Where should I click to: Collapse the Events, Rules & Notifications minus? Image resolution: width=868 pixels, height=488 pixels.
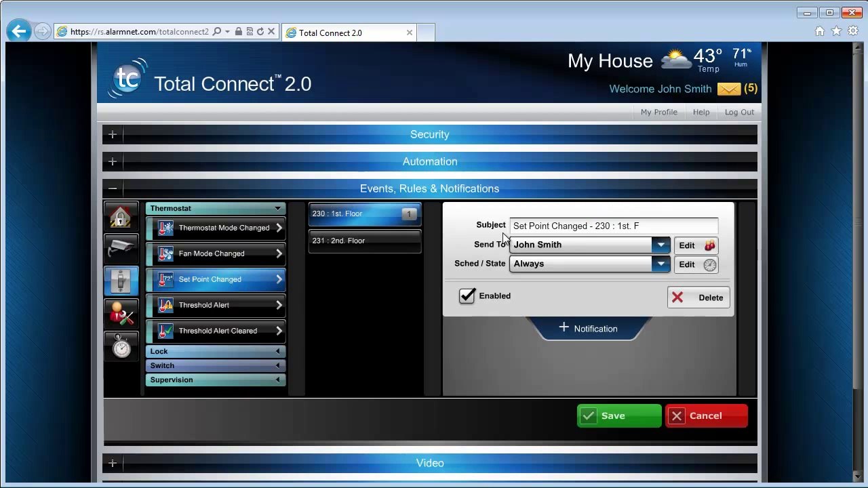click(x=113, y=188)
